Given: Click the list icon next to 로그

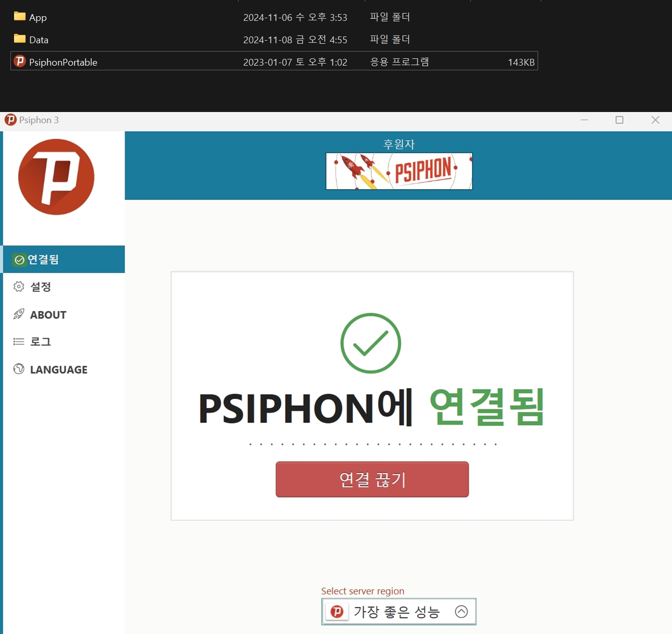Looking at the screenshot, I should (x=19, y=342).
